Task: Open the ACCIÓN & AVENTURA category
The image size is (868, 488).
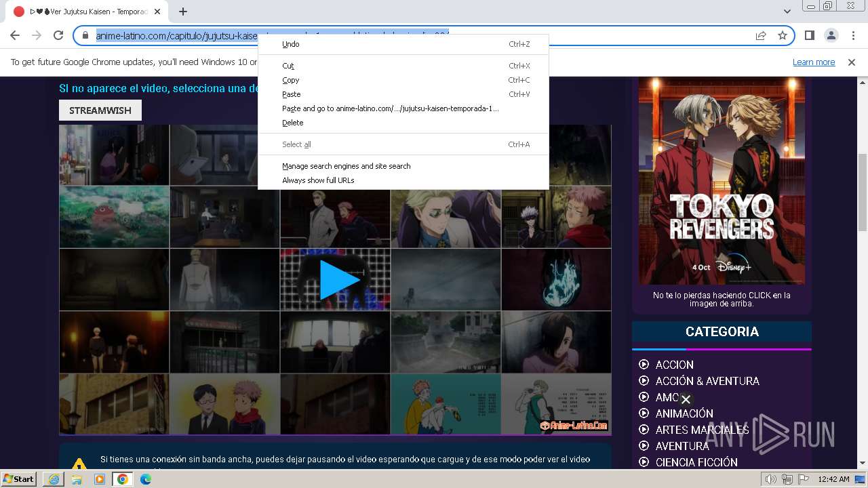Action: coord(707,381)
